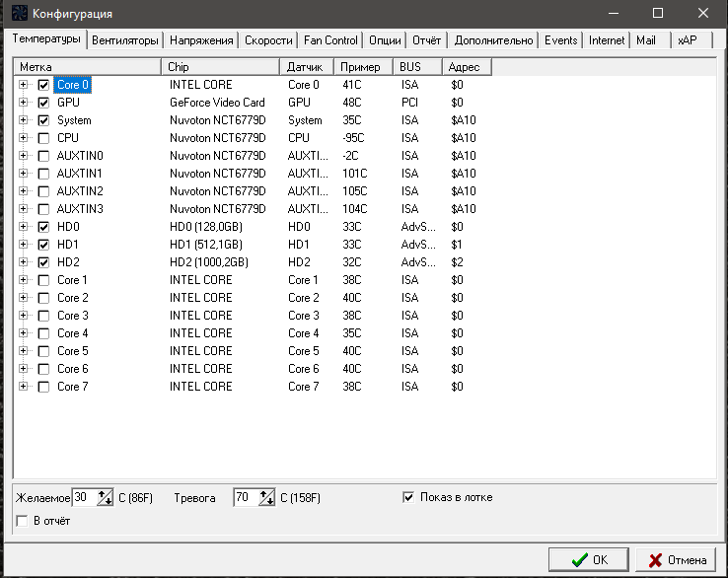Click the Тревога temperature spinner arrows
Viewport: 728px width, 578px height.
pos(267,498)
